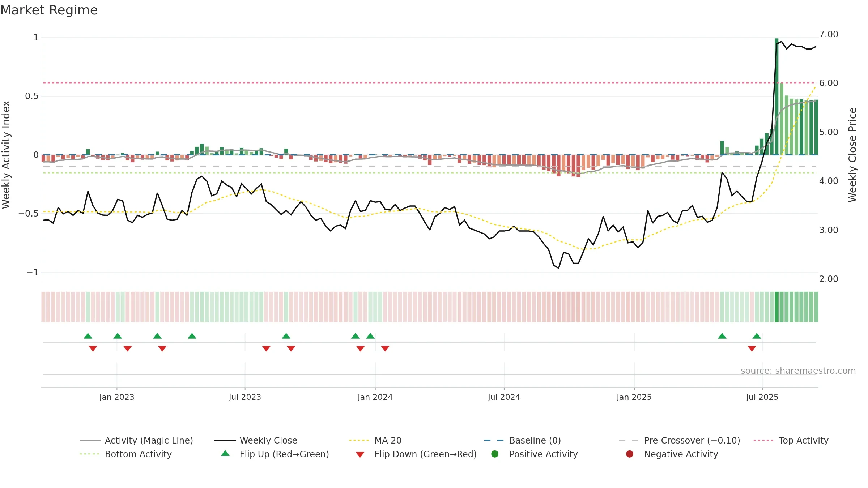Screen dimensions: 868x488
Task: Toggle MA 20 legend entry
Action: pyautogui.click(x=375, y=440)
